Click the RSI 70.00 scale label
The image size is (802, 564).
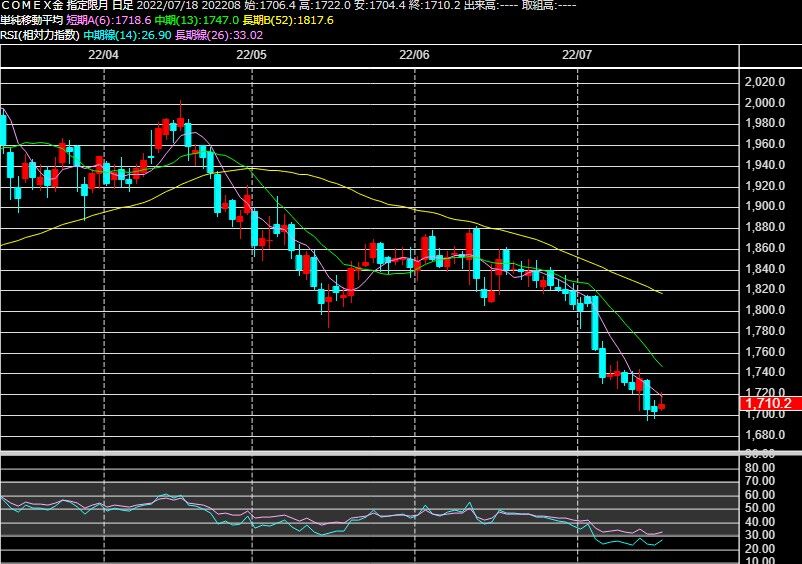760,481
